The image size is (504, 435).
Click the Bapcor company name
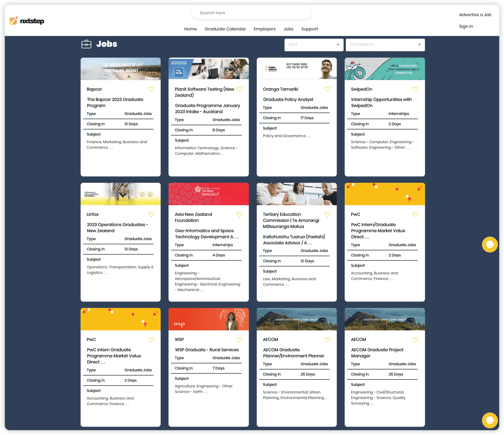click(94, 89)
